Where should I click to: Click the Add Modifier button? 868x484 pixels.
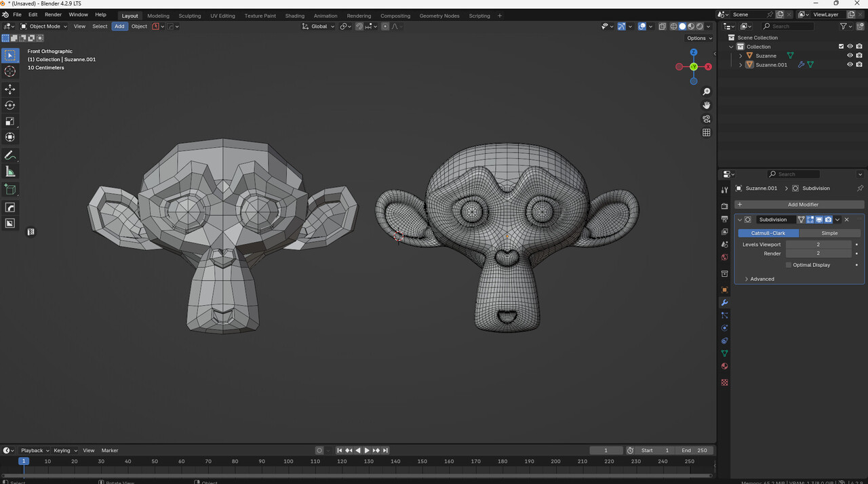point(800,204)
